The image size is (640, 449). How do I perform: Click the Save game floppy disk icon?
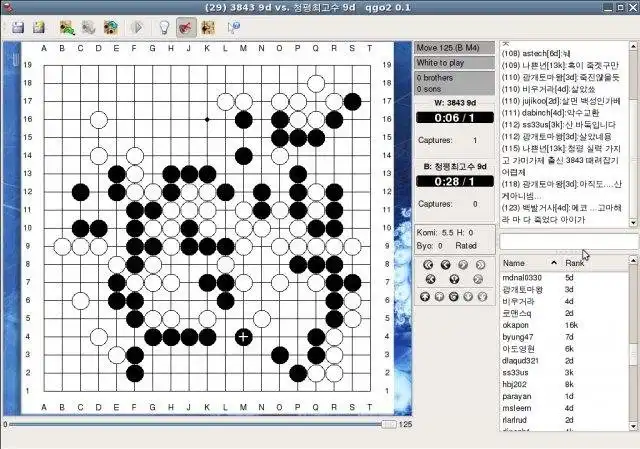tap(18, 27)
